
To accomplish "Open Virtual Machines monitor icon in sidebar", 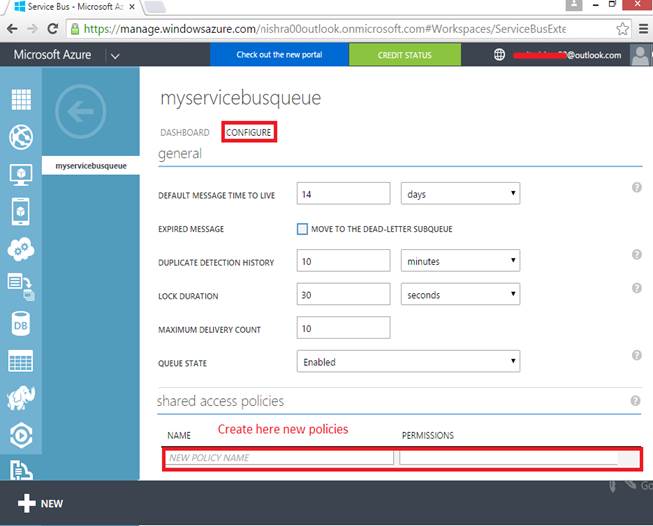I will (x=21, y=174).
